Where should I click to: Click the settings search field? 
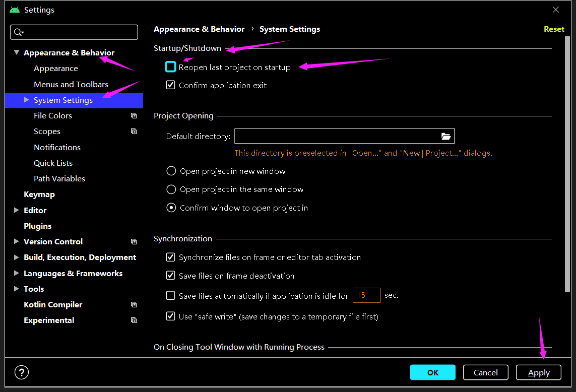[x=74, y=32]
